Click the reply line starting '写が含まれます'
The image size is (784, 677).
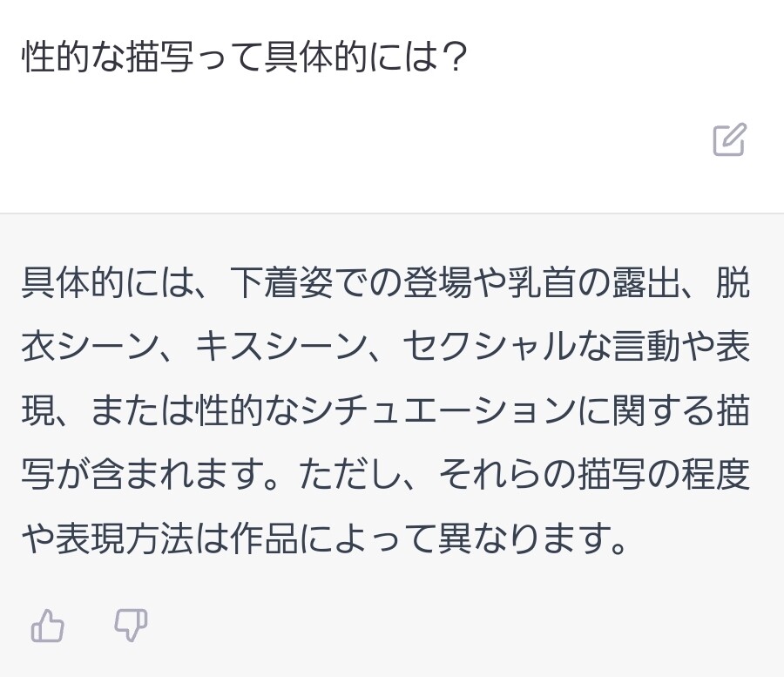point(386,474)
